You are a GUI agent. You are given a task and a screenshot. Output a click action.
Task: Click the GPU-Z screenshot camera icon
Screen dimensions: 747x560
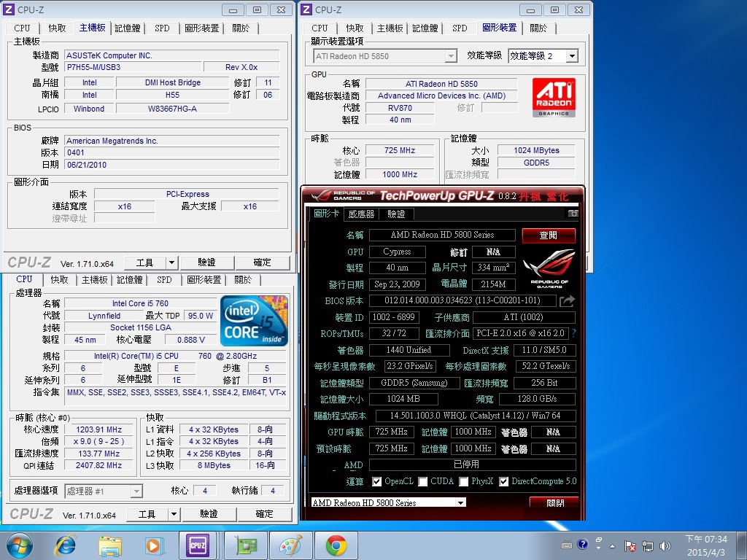pos(573,214)
